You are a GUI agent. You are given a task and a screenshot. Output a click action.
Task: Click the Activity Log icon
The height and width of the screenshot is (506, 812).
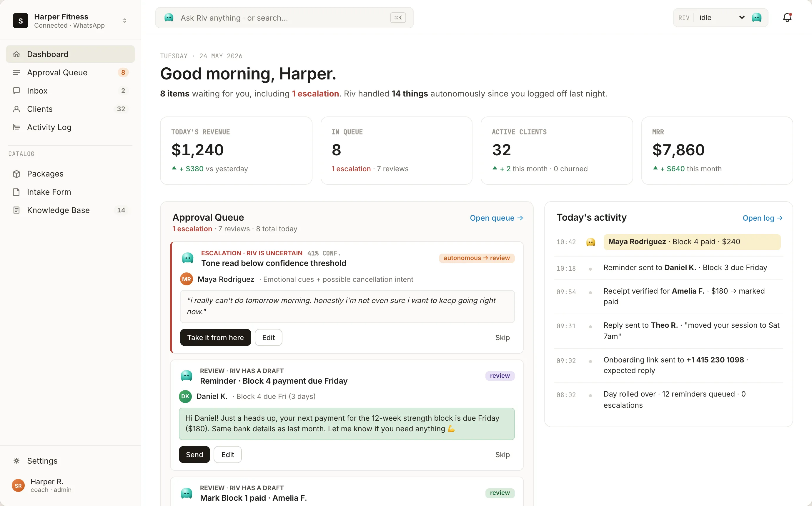16,127
